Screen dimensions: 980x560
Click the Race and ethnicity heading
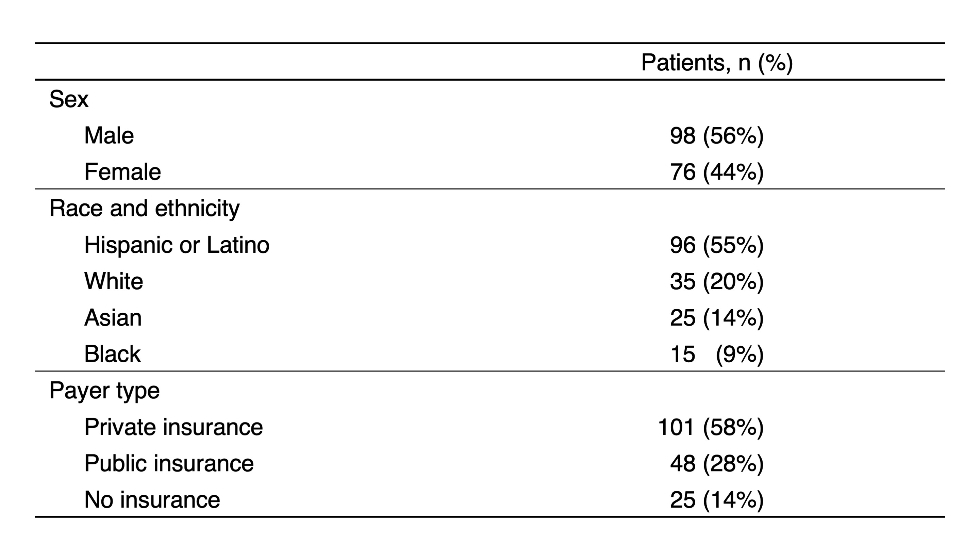[x=145, y=209]
